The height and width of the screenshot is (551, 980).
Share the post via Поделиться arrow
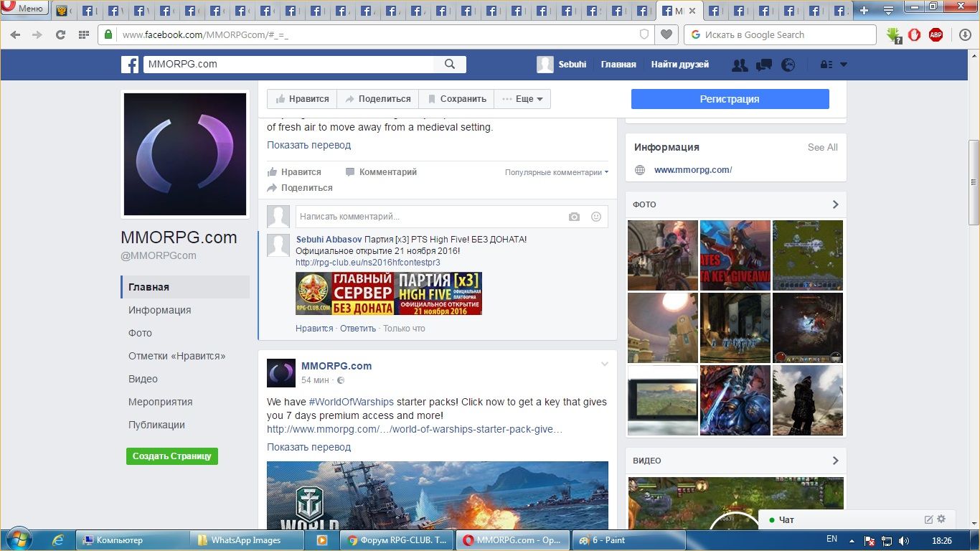300,188
